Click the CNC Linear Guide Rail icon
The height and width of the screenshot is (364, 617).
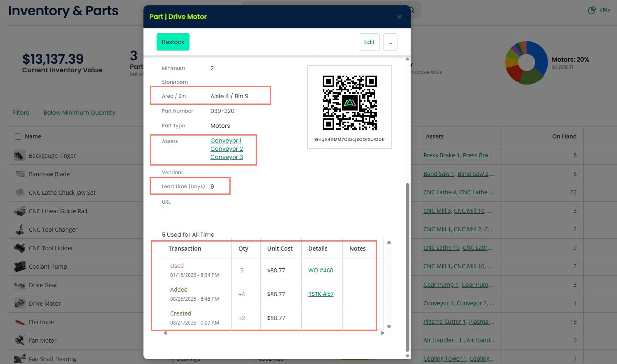point(19,211)
